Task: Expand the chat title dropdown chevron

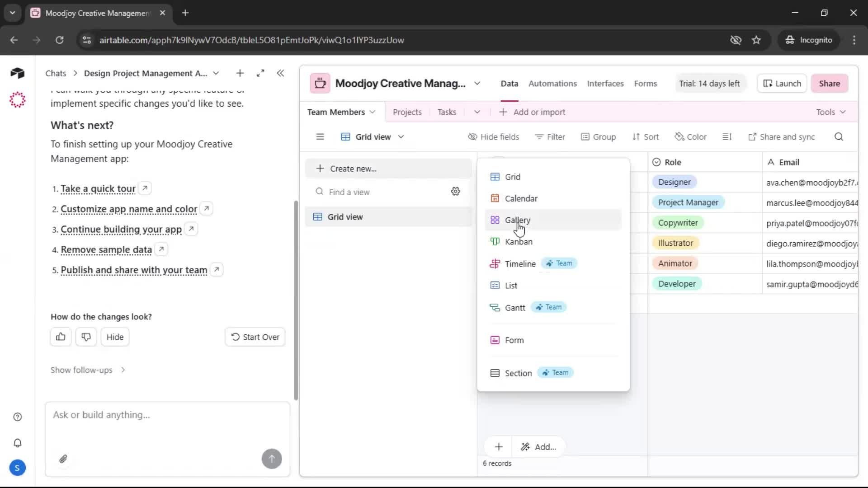Action: point(216,73)
